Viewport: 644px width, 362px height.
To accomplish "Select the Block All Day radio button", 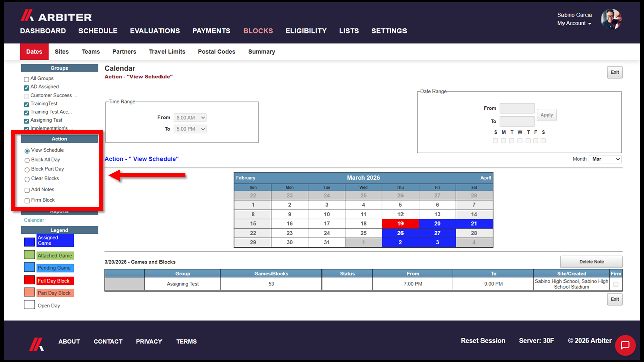I will (27, 160).
